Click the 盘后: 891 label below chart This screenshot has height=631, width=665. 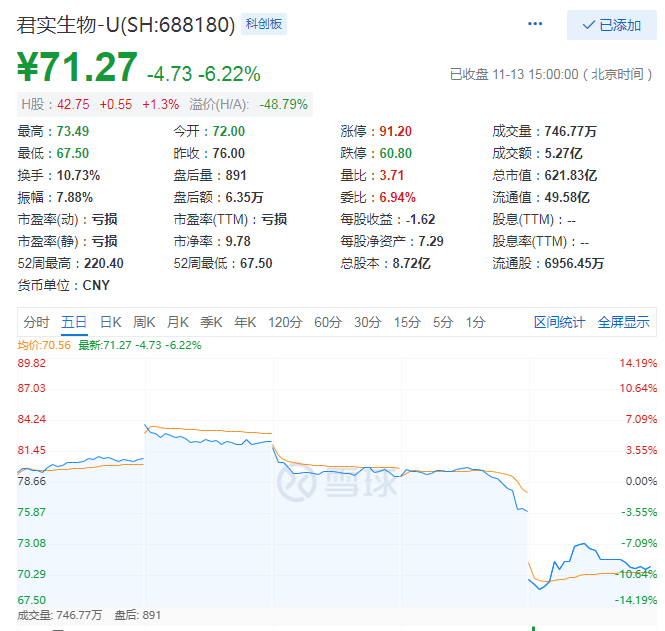tap(138, 615)
